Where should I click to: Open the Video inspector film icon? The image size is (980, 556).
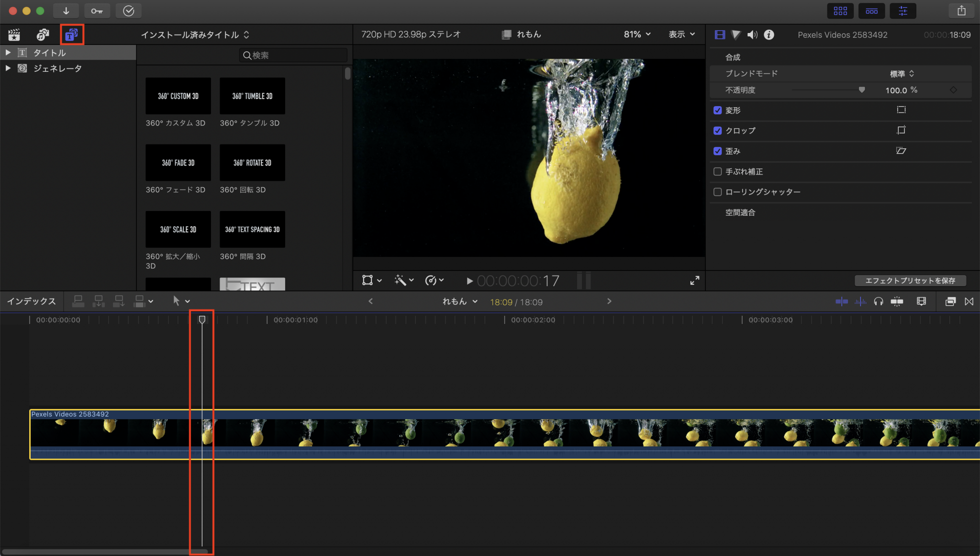(720, 34)
